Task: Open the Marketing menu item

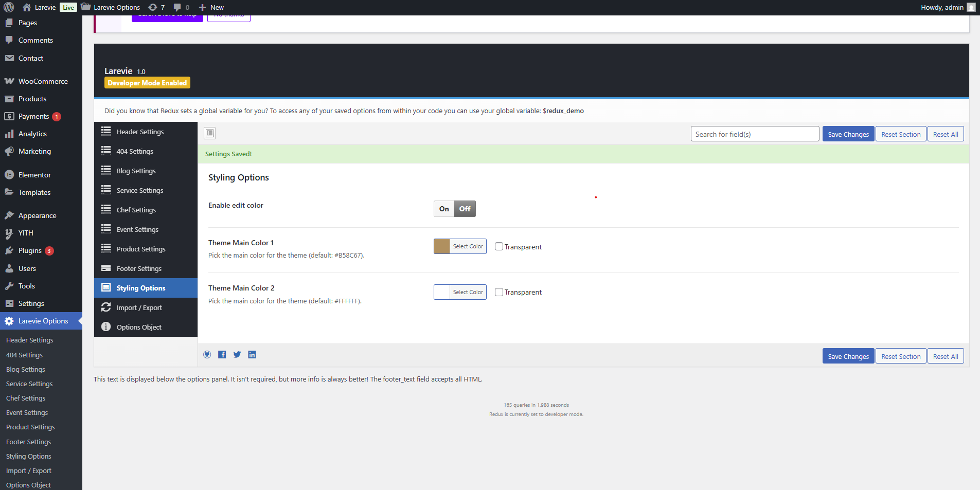Action: coord(41,151)
